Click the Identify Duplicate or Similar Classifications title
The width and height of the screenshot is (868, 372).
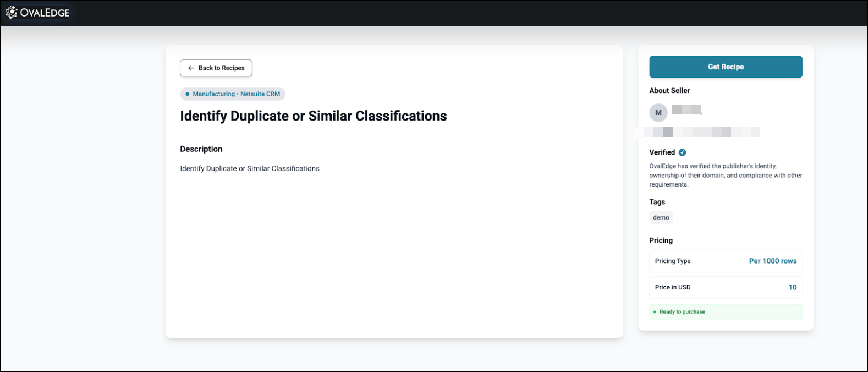[313, 116]
